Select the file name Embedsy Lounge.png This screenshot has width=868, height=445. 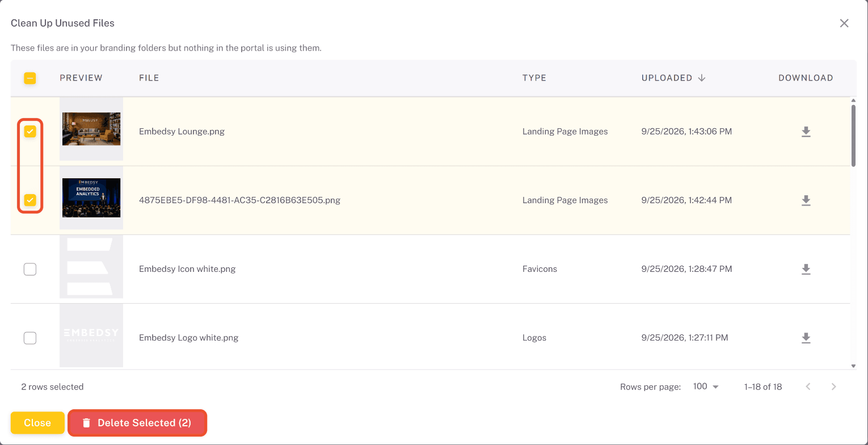point(182,132)
